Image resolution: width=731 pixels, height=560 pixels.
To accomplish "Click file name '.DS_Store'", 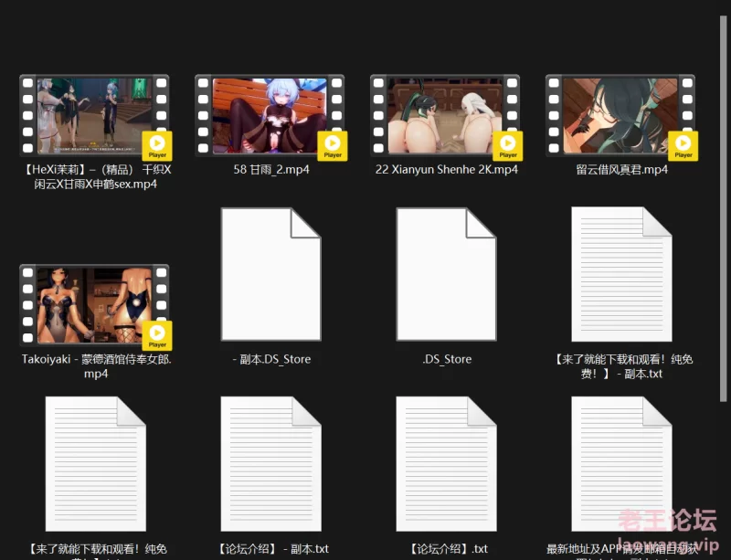I will [x=447, y=359].
